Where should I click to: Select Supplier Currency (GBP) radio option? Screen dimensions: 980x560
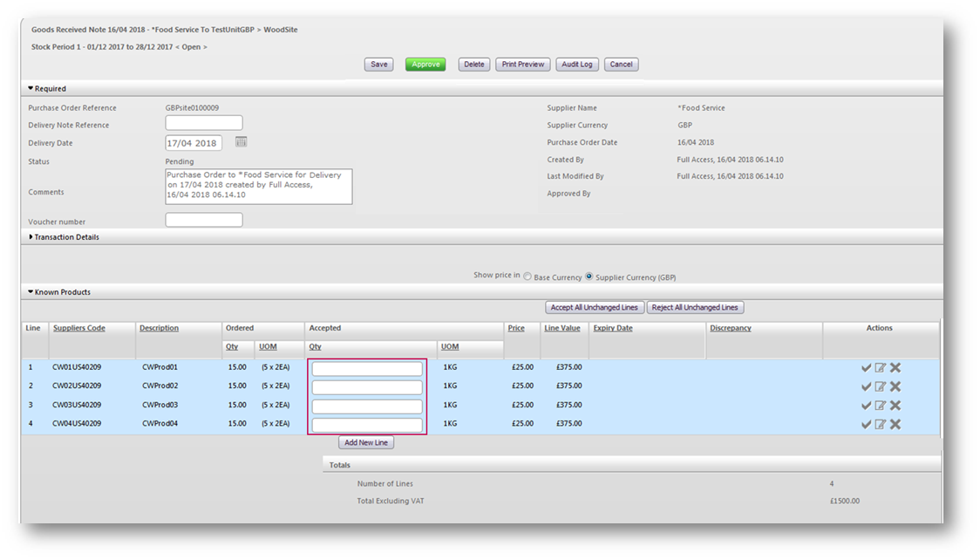[x=589, y=277]
